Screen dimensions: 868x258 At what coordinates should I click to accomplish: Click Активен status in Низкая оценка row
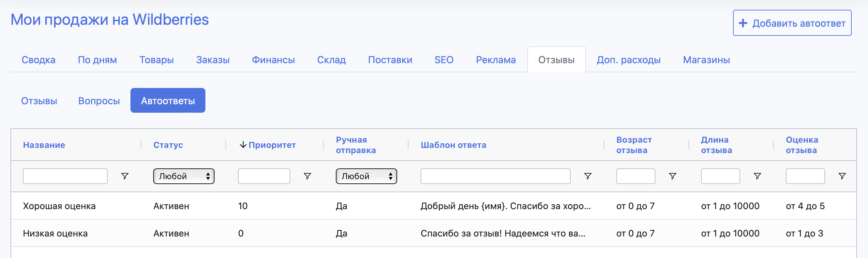click(x=171, y=233)
